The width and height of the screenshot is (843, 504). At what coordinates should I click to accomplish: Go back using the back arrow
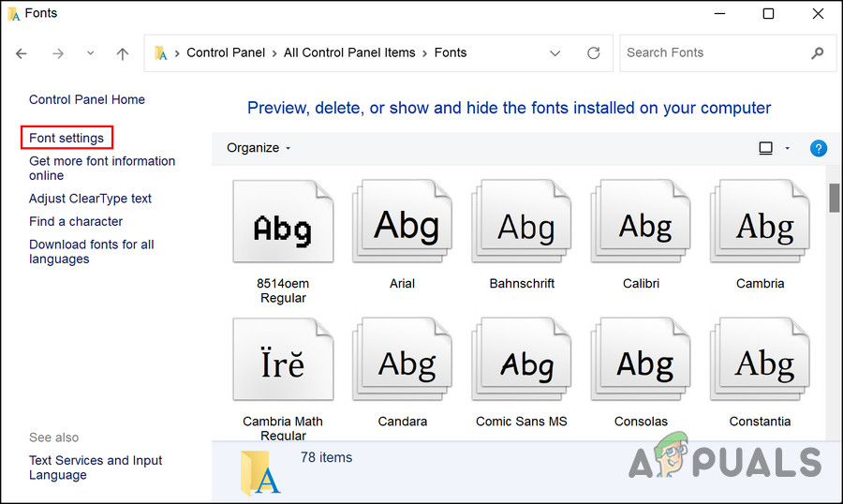tap(22, 53)
